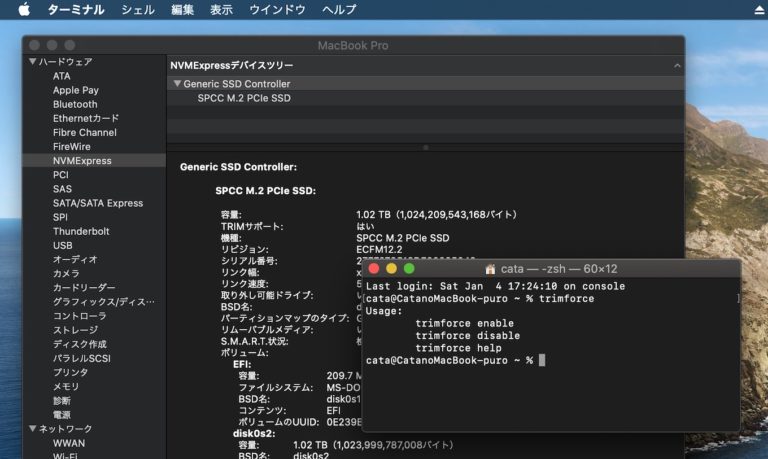
Task: Open the 編集 menu
Action: (183, 10)
